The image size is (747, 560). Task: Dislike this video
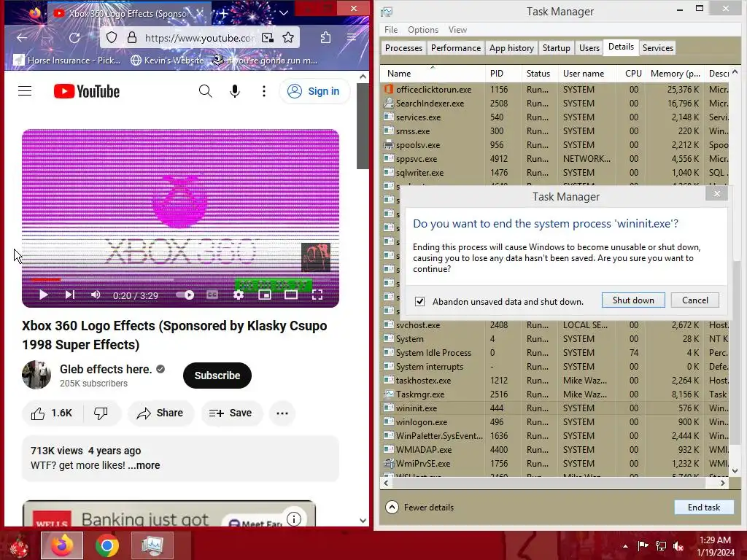pyautogui.click(x=101, y=413)
